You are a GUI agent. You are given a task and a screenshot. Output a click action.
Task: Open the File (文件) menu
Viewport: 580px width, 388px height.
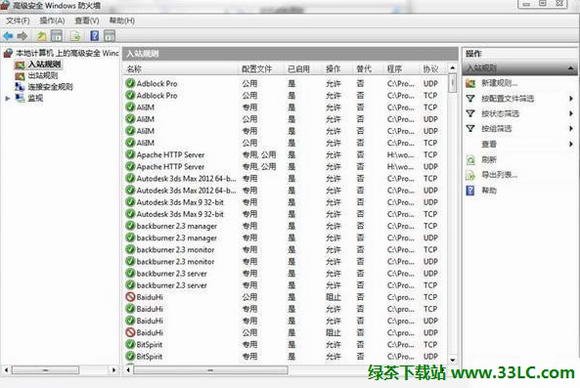pos(18,21)
